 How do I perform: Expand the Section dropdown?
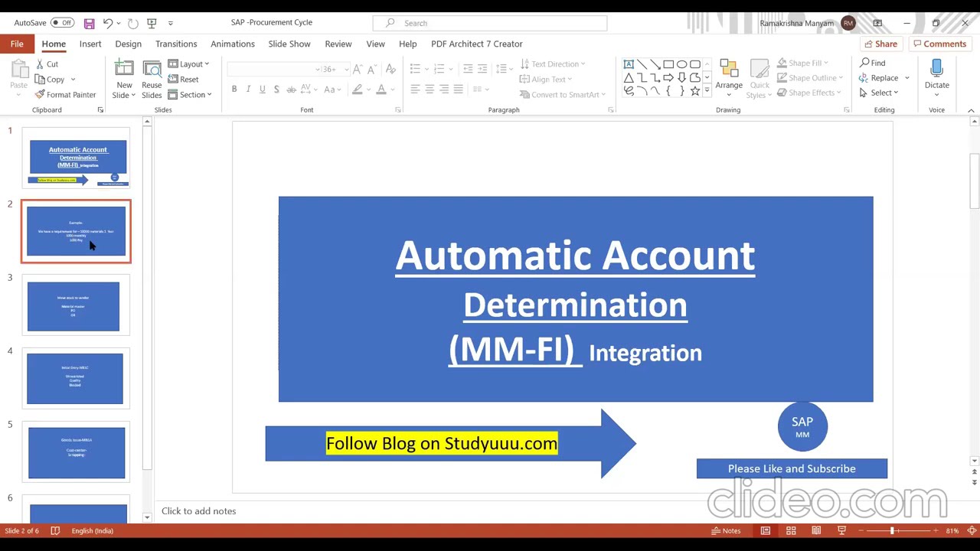190,95
